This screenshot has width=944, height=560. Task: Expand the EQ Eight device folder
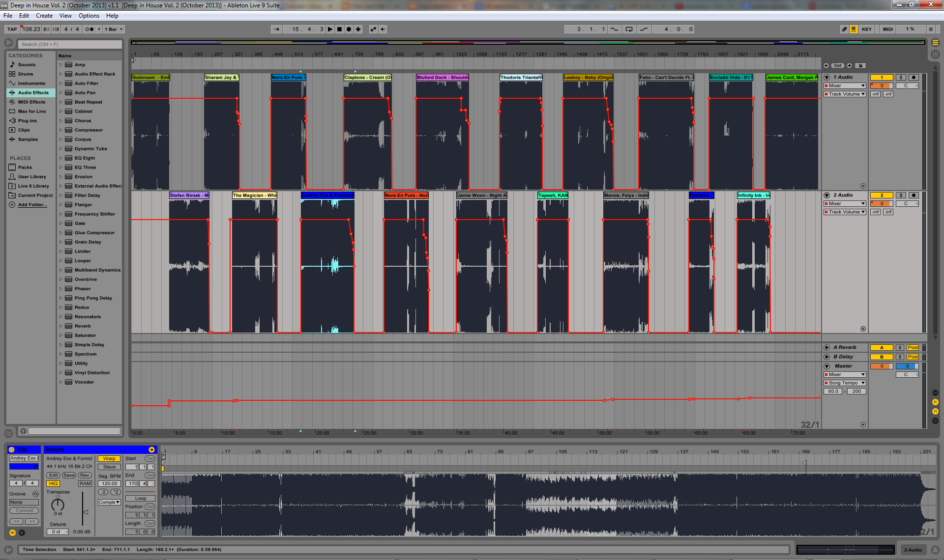pos(61,158)
